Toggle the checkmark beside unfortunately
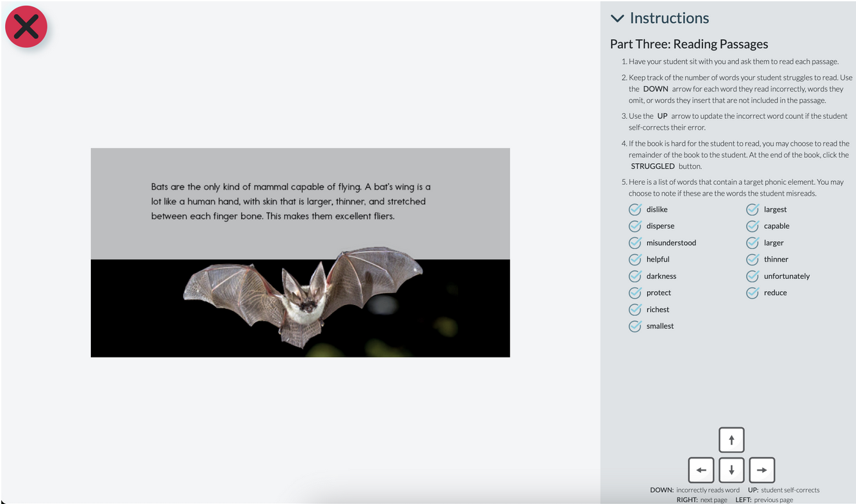856x504 pixels. click(x=752, y=276)
